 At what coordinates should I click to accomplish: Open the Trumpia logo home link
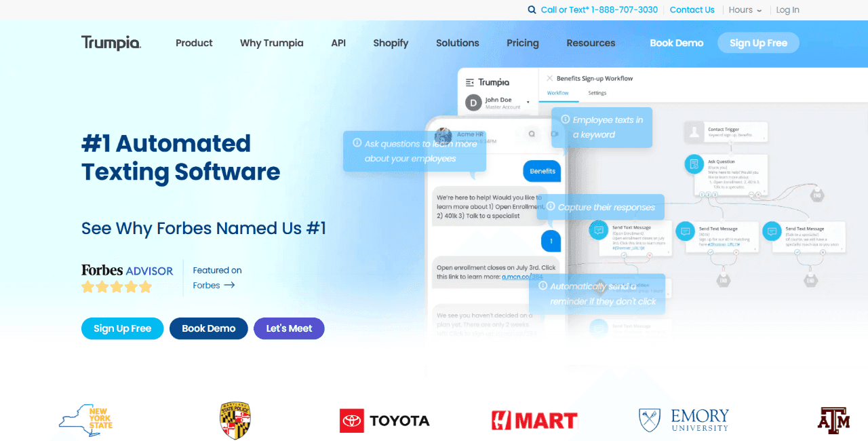pyautogui.click(x=111, y=43)
